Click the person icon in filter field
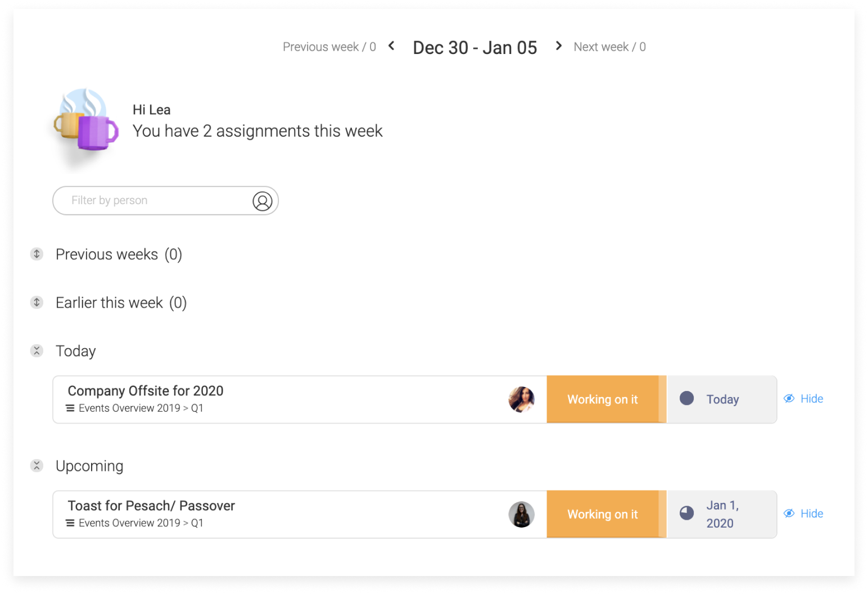This screenshot has height=594, width=868. [x=262, y=201]
